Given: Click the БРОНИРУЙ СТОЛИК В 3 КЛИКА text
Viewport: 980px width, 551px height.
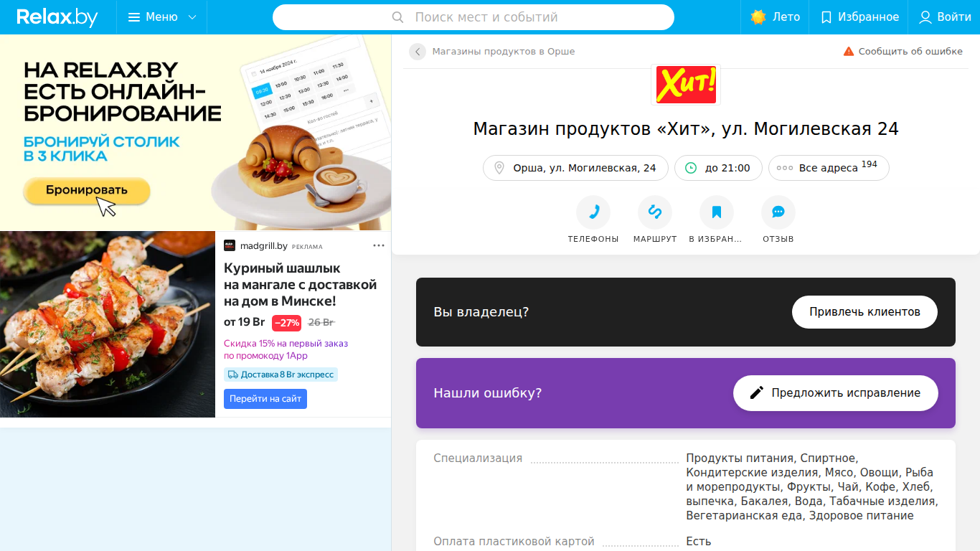Looking at the screenshot, I should click(x=101, y=149).
